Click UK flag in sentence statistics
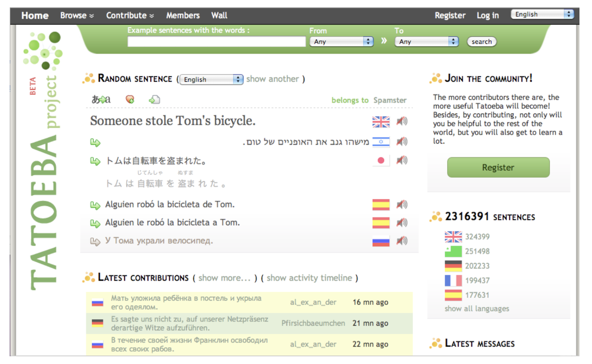592x364 pixels. point(453,237)
